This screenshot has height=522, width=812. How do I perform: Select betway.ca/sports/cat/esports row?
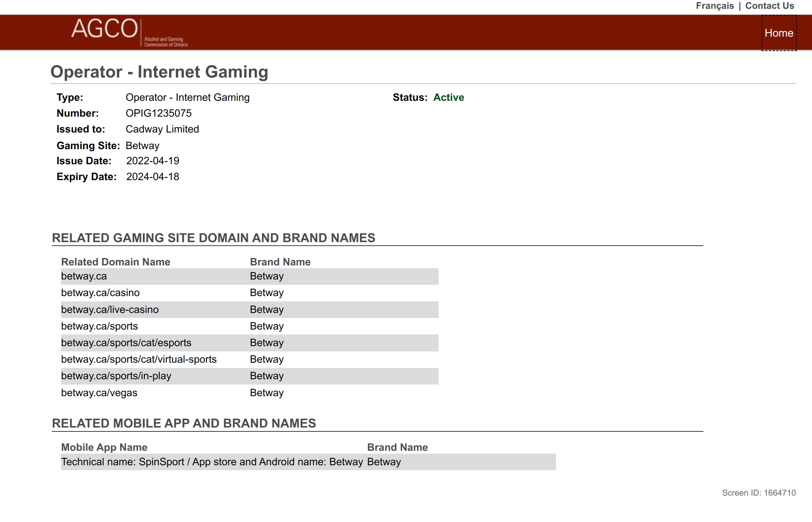126,343
